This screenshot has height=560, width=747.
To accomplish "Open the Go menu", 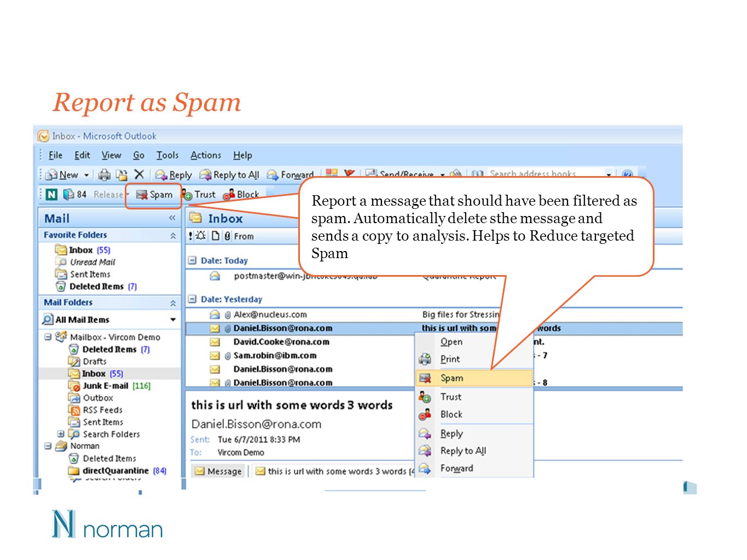I will (x=138, y=155).
